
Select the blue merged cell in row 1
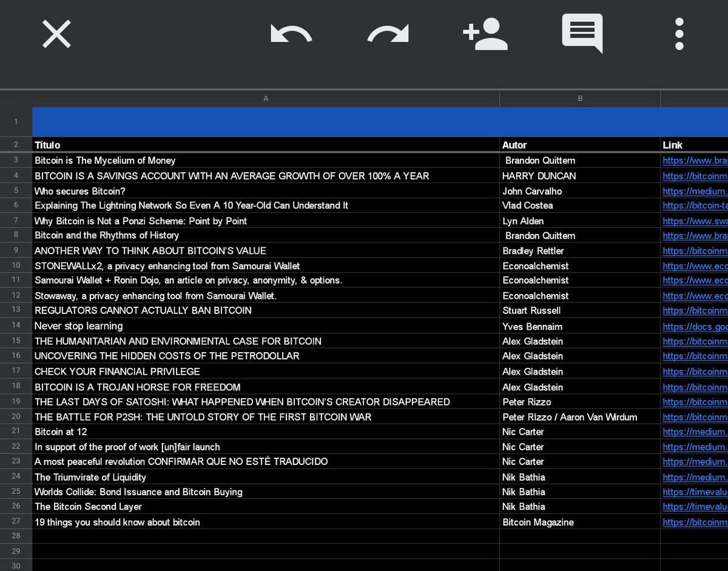pos(380,122)
